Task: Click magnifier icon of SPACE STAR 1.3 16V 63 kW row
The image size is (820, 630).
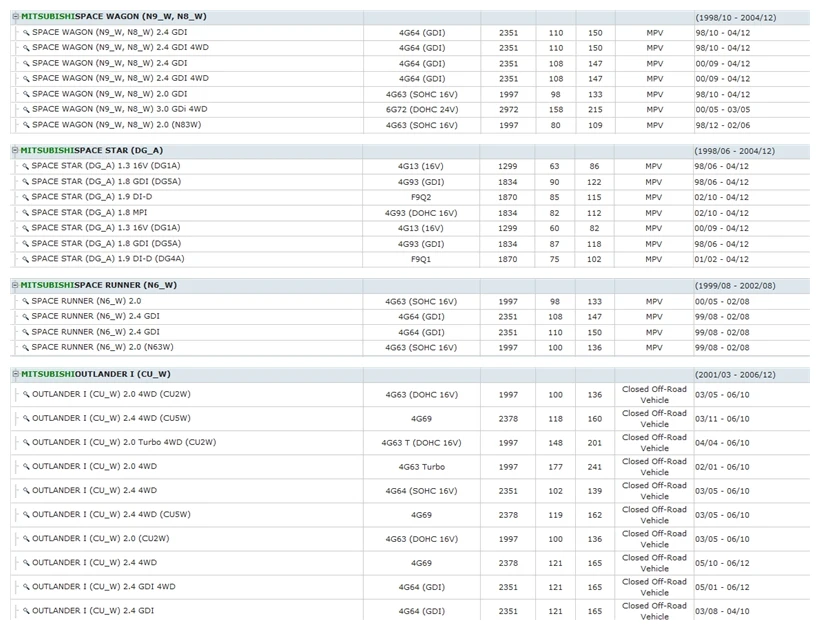Action: pos(25,167)
